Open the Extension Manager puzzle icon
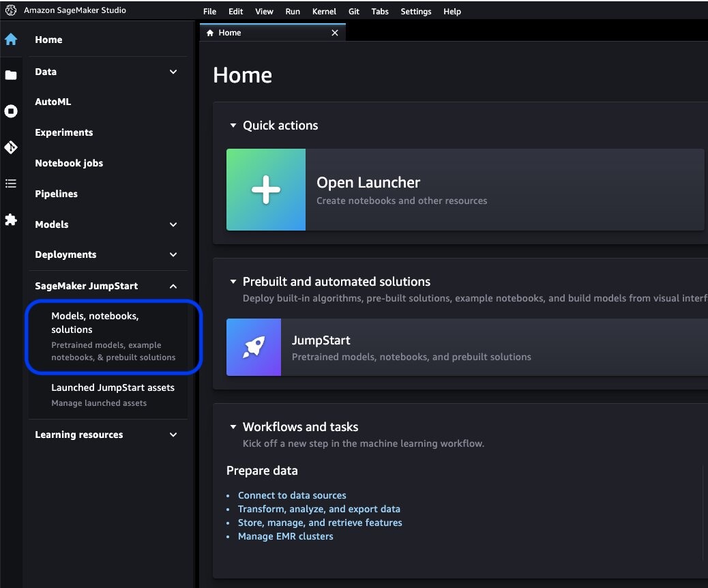The image size is (708, 588). pos(11,220)
